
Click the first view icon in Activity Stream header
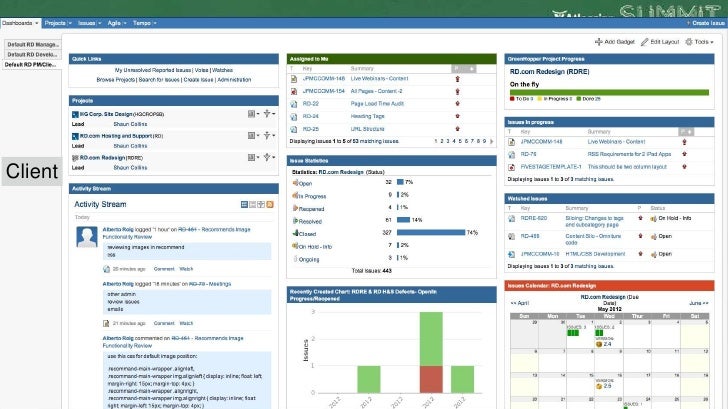(x=244, y=204)
